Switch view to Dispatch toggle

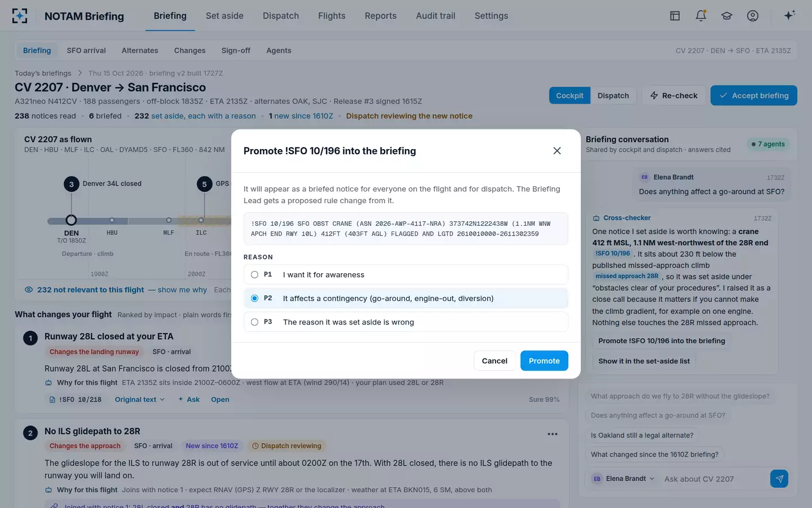coord(613,95)
